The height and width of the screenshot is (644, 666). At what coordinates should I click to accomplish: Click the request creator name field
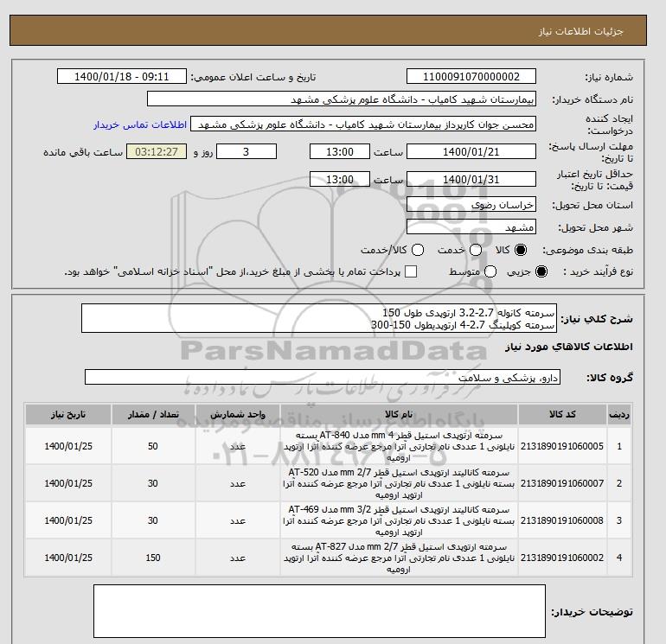click(x=363, y=124)
